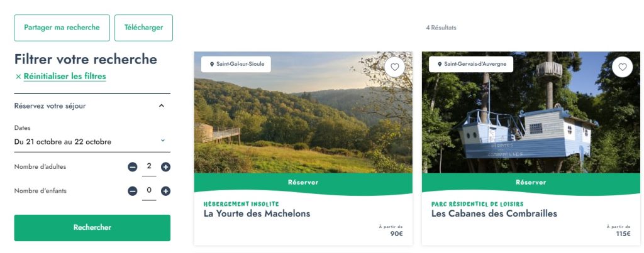Click Saint-Gal-sur-Sioule location pin tag
The width and height of the screenshot is (644, 253).
pos(236,64)
